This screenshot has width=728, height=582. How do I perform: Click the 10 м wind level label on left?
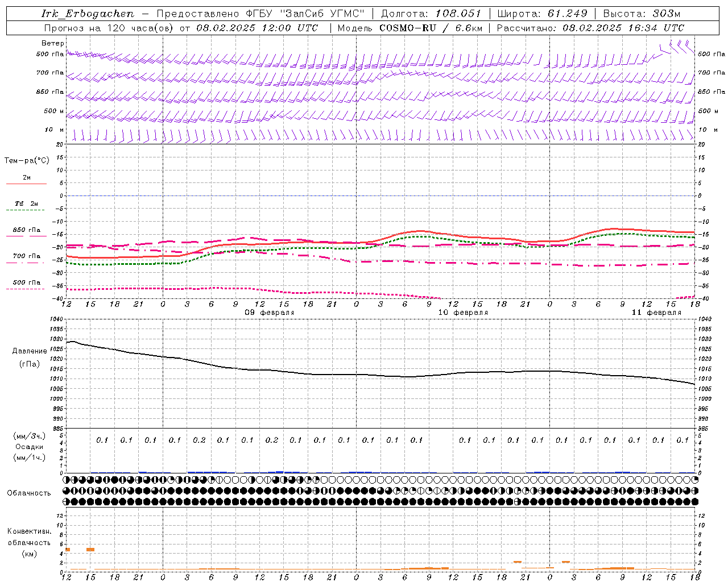(54, 130)
